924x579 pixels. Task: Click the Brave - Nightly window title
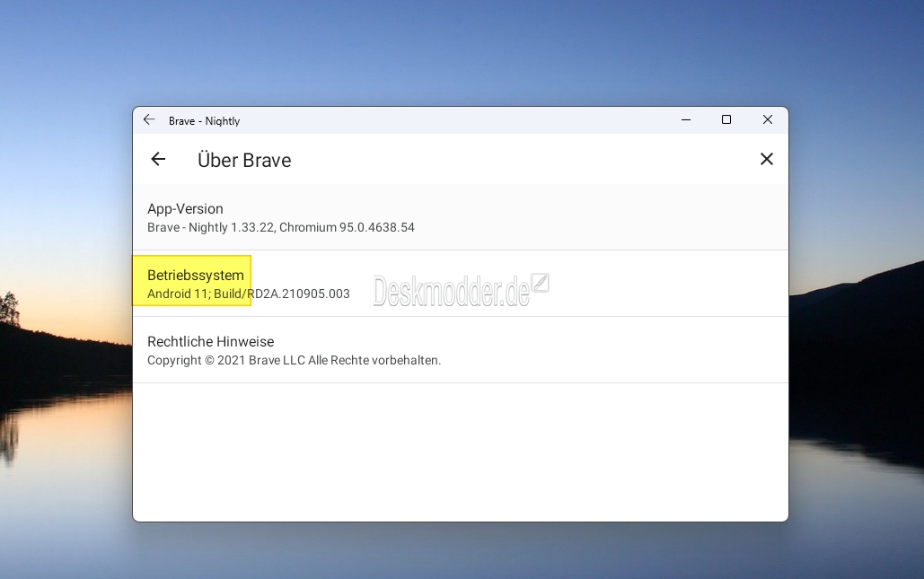click(205, 121)
